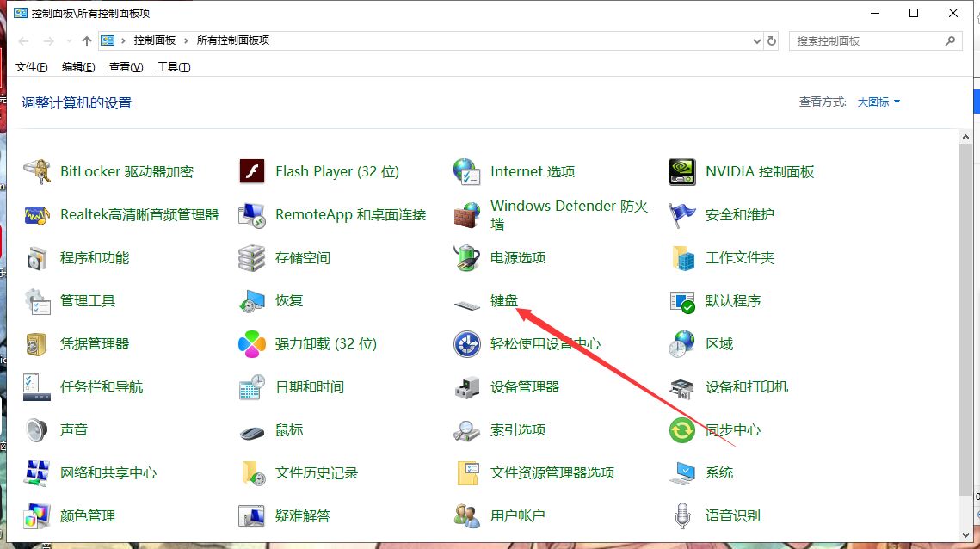This screenshot has width=980, height=549.
Task: Click the Back navigation arrow
Action: click(24, 41)
